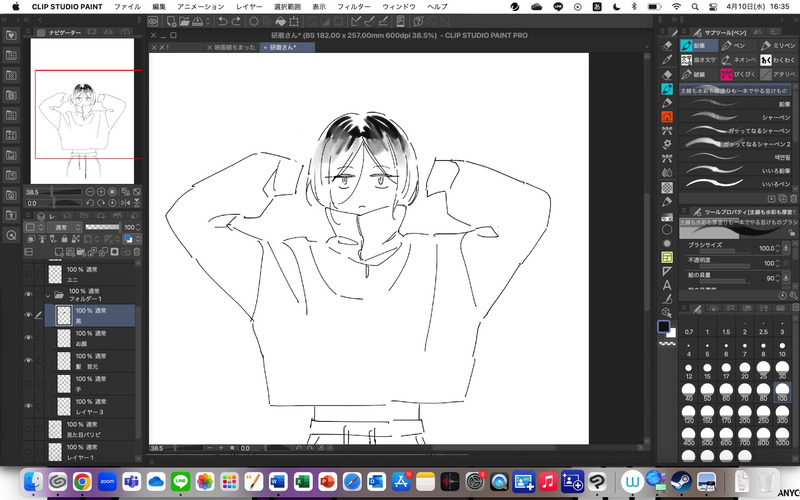Choose the シャーペン brush
The height and width of the screenshot is (500, 800).
pyautogui.click(x=736, y=117)
